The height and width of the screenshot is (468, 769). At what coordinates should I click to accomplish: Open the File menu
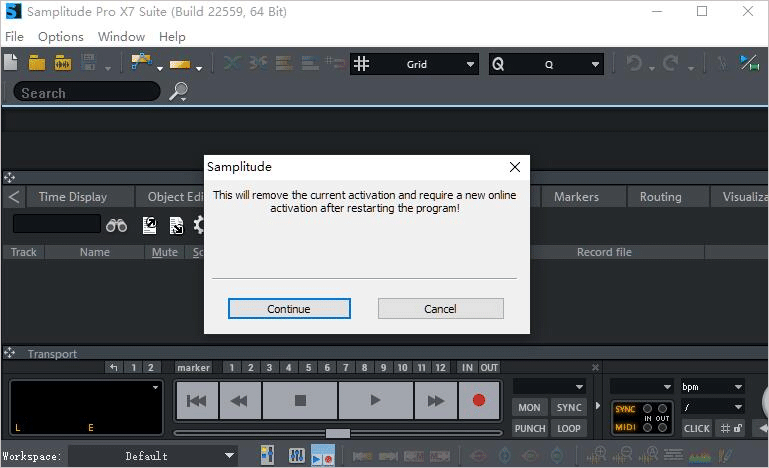[14, 37]
